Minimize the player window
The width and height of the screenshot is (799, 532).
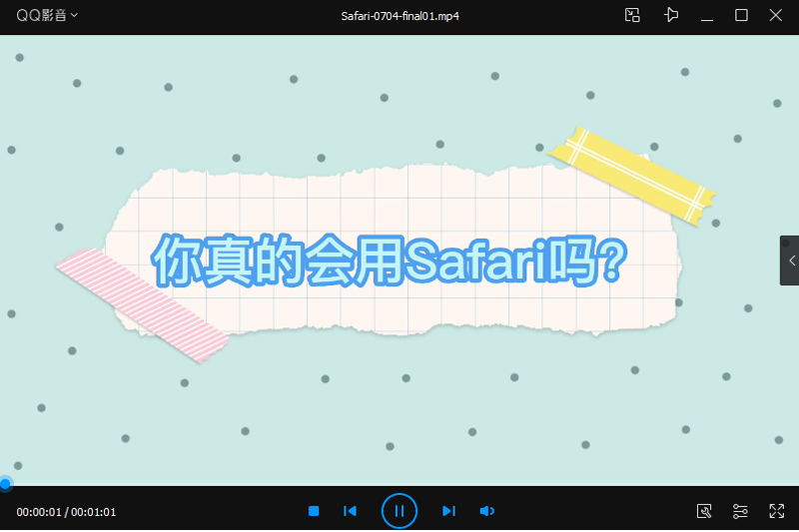[707, 16]
